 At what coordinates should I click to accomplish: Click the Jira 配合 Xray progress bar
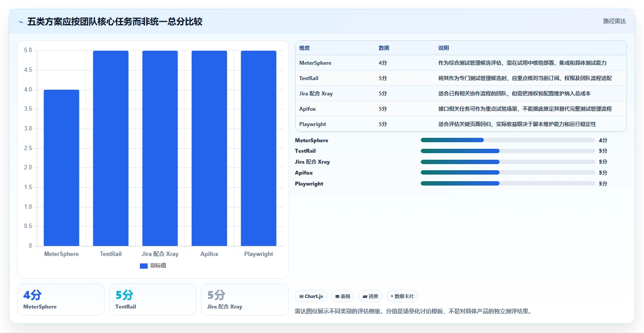(x=508, y=162)
